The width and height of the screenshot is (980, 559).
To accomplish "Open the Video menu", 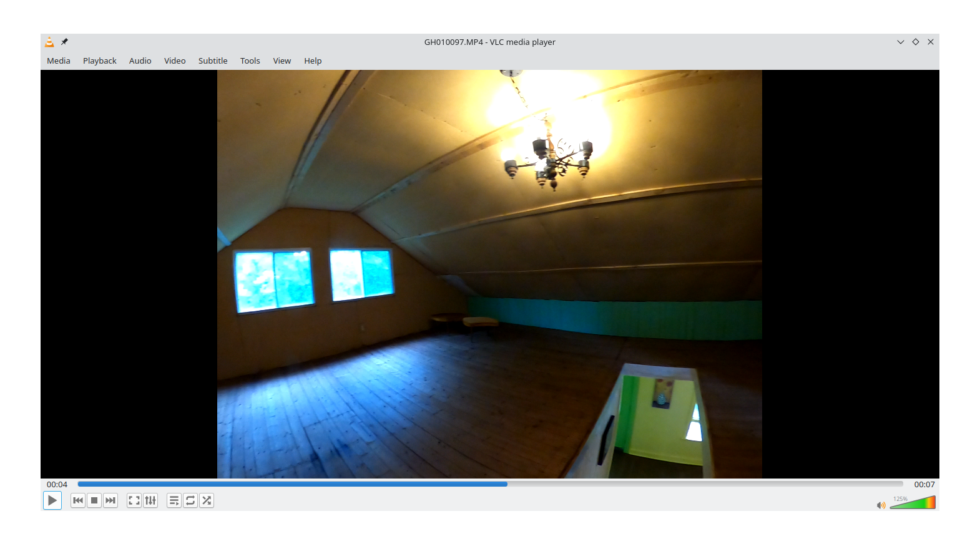I will [175, 61].
